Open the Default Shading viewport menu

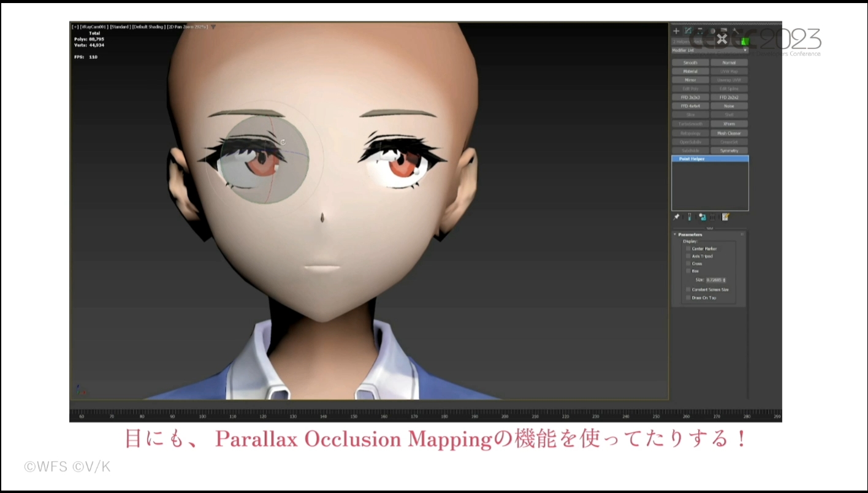click(x=148, y=27)
